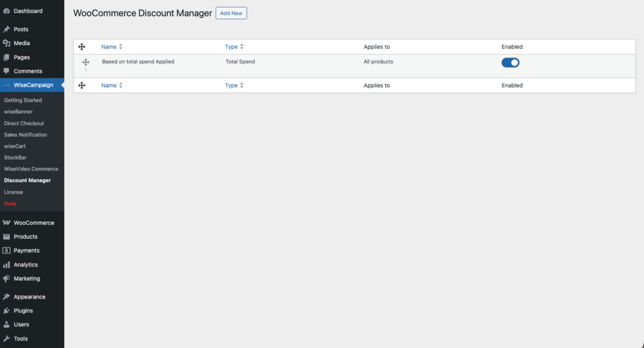Open the Comments menu item
Screen dimensions: 644x348
coord(28,71)
